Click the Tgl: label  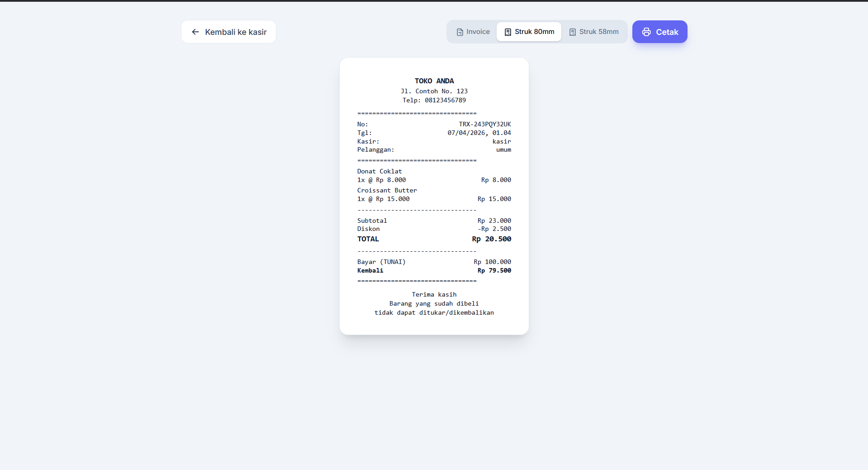point(364,133)
